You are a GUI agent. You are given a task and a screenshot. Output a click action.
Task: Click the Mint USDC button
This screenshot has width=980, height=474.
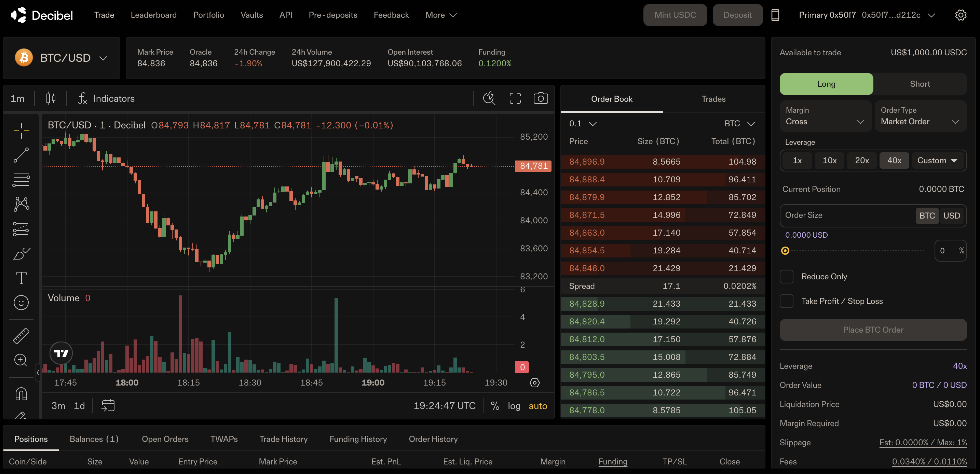click(675, 15)
